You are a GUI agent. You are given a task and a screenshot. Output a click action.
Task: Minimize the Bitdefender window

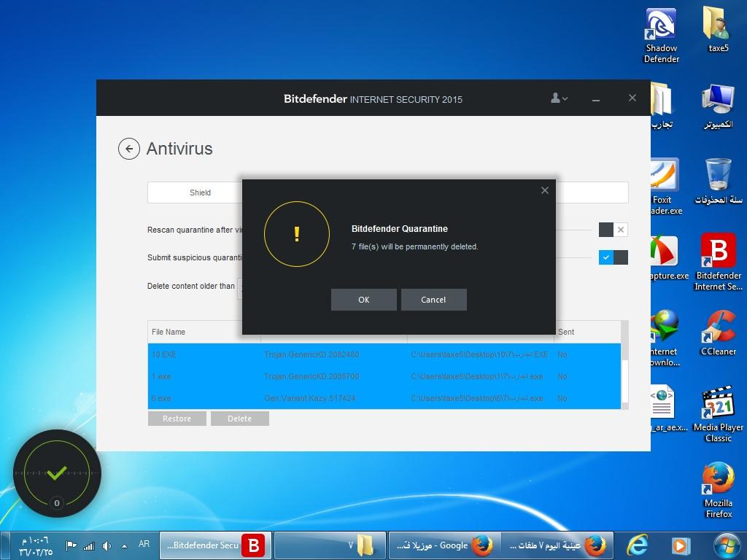[x=595, y=99]
